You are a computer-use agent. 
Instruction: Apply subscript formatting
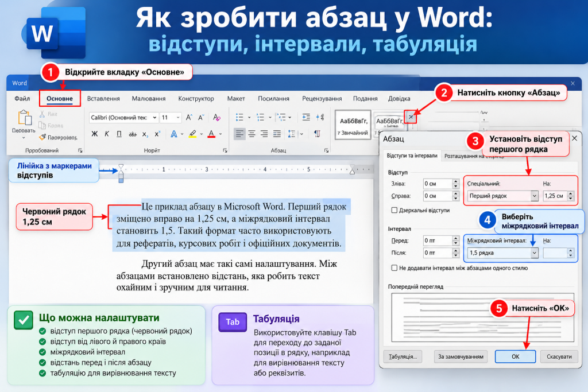point(145,134)
